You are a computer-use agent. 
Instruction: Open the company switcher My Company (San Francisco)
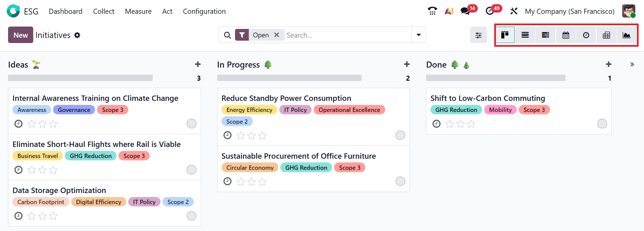pos(569,11)
